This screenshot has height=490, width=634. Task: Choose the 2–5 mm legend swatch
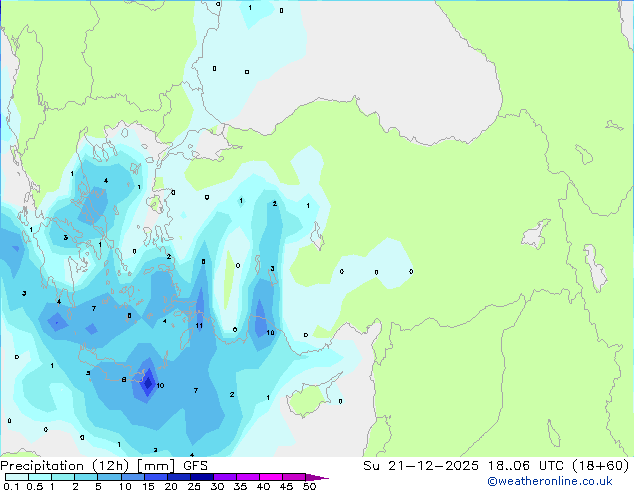pos(86,477)
